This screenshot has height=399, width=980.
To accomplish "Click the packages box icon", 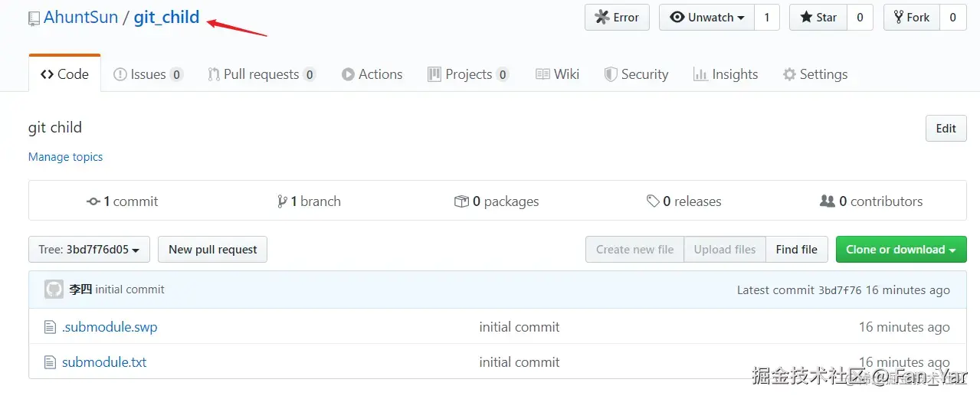I will click(461, 201).
